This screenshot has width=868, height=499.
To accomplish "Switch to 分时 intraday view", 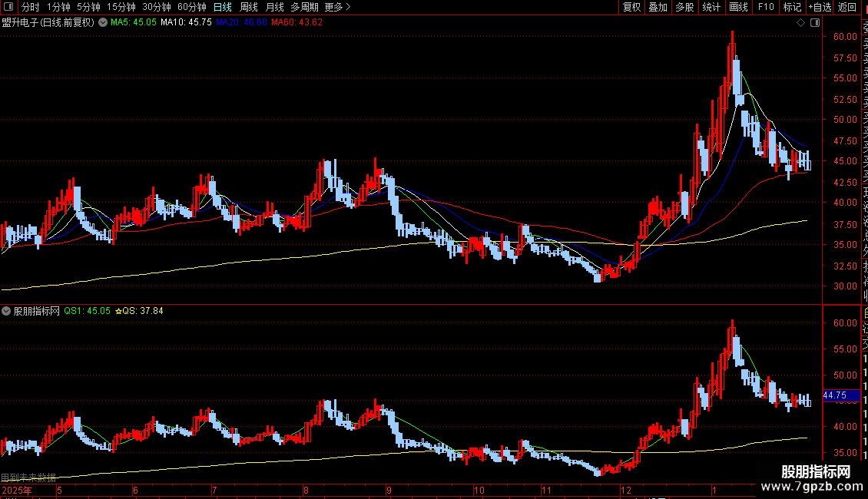I will point(31,7).
